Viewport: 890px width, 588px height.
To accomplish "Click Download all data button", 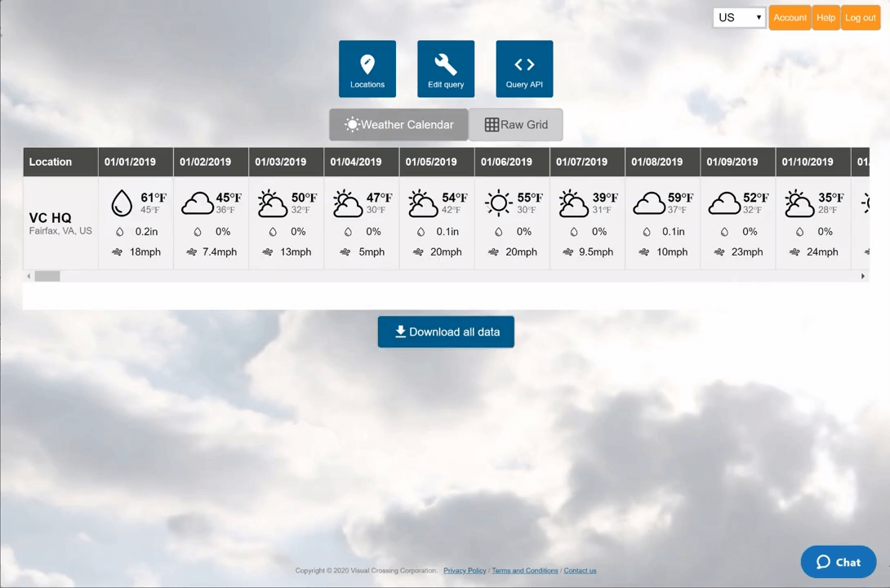I will (446, 332).
